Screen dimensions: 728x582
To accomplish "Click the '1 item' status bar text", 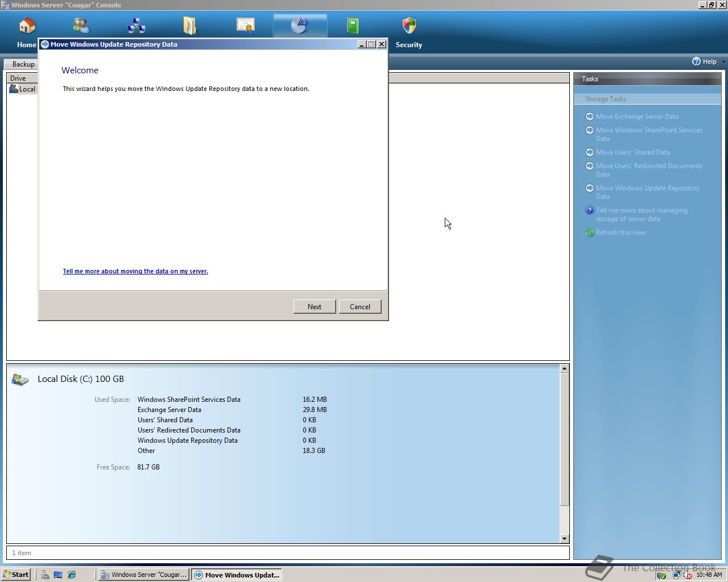I will [x=22, y=553].
